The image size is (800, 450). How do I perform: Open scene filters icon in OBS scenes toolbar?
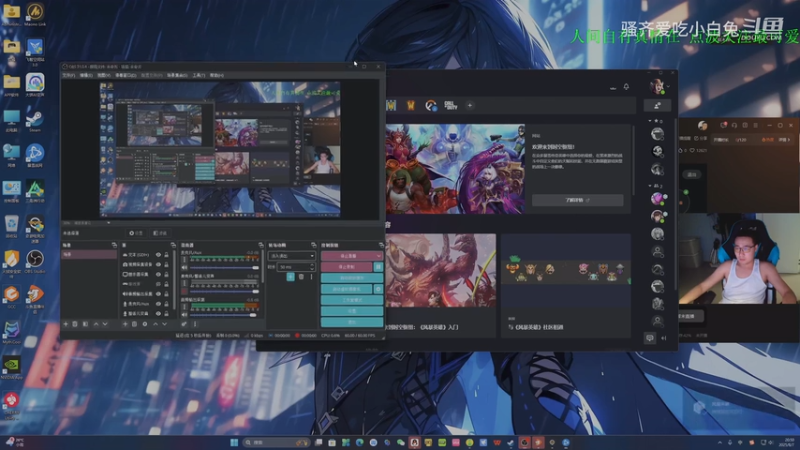(85, 324)
